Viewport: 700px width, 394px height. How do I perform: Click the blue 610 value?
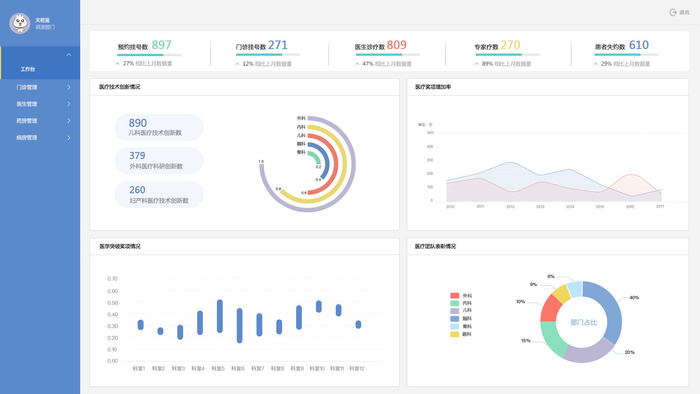click(639, 45)
